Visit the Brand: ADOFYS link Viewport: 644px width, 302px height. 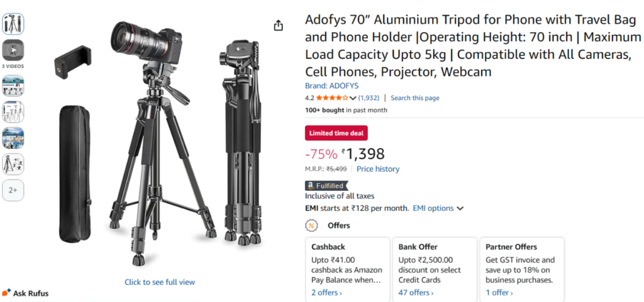pyautogui.click(x=331, y=86)
